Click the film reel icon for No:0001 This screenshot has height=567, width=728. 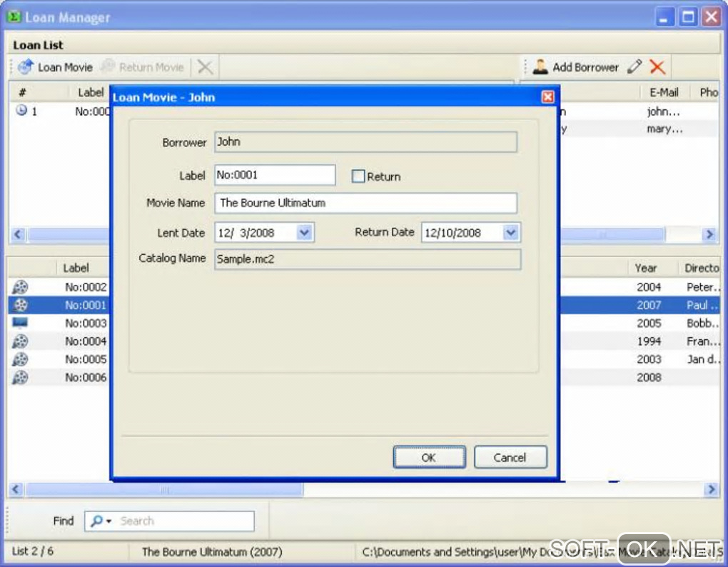[20, 305]
